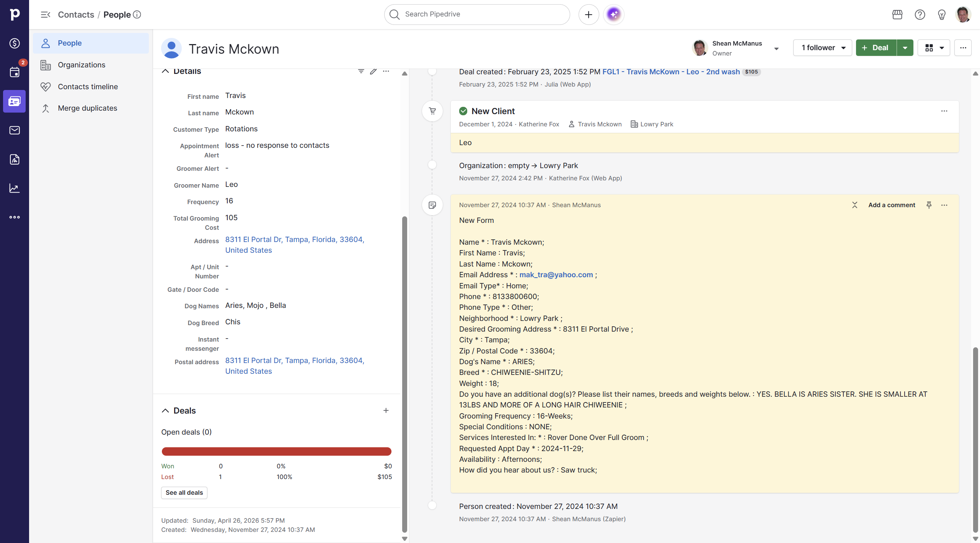Collapse the New Form note

pos(854,205)
